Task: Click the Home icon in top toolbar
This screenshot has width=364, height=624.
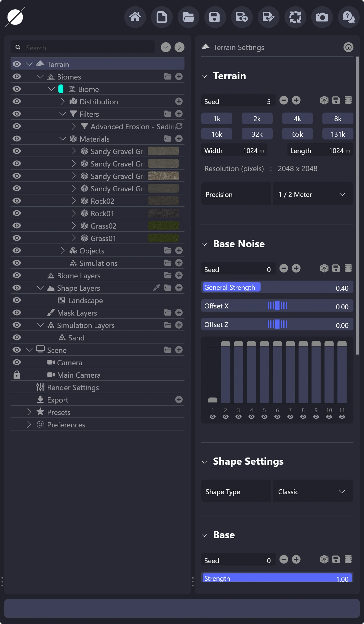Action: (x=135, y=17)
